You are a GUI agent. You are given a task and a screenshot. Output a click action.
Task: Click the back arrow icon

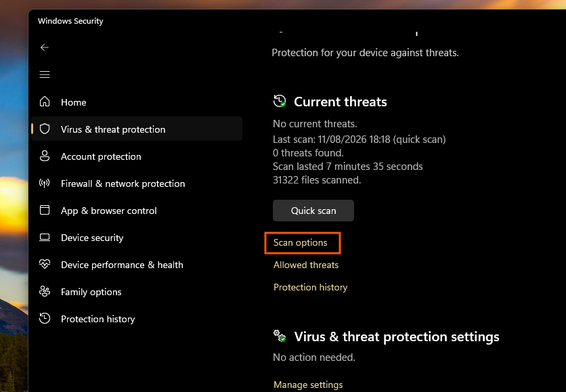point(45,47)
